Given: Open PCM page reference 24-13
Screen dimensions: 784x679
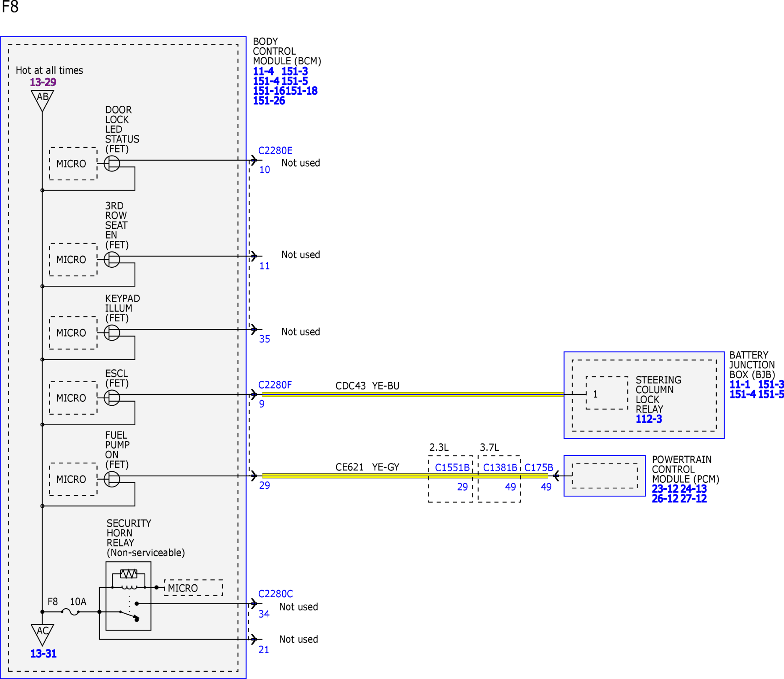Looking at the screenshot, I should click(x=693, y=489).
